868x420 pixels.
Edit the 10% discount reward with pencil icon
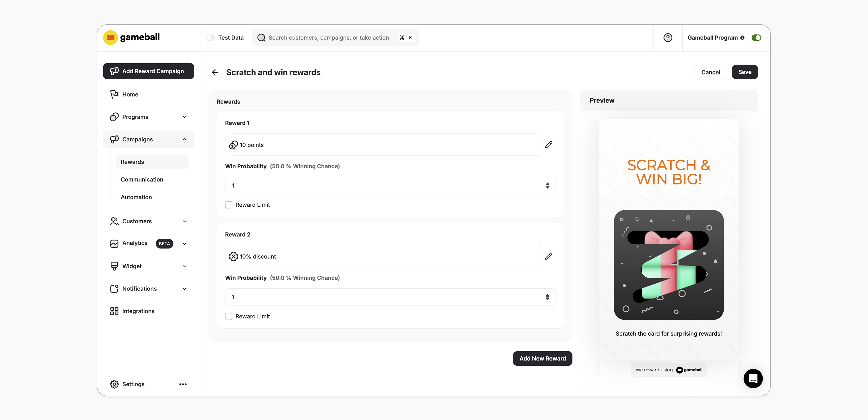click(x=549, y=256)
